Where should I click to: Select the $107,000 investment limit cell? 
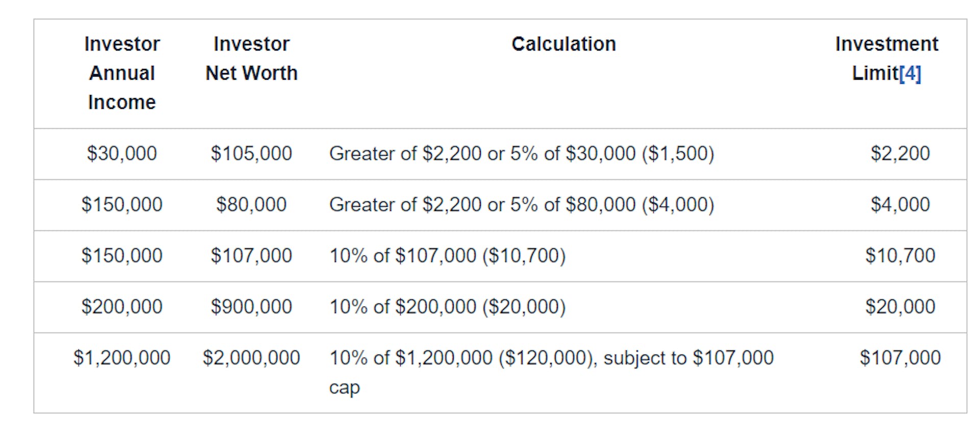900,358
